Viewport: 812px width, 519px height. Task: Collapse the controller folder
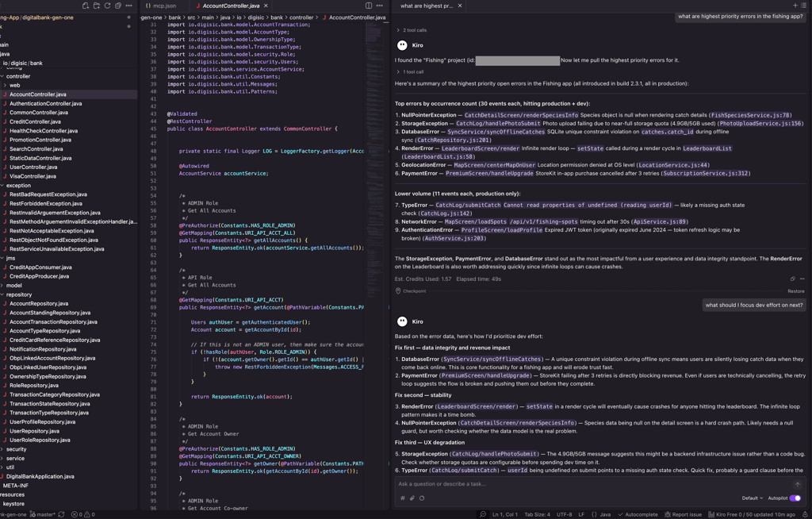[x=18, y=76]
